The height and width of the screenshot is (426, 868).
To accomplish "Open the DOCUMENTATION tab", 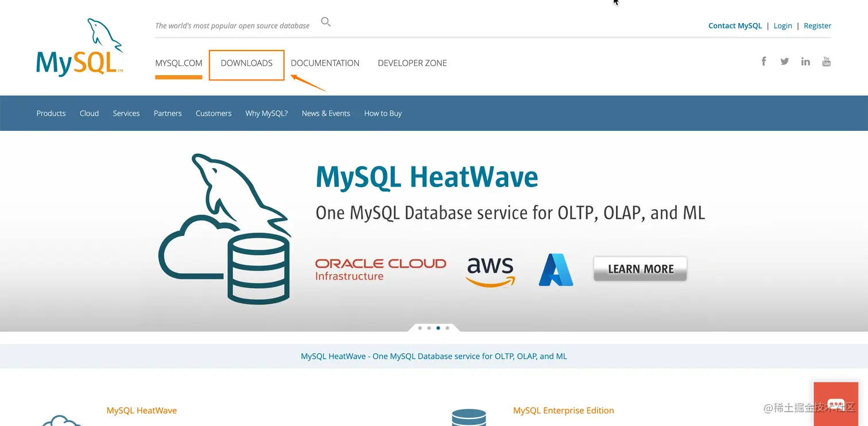I will [325, 63].
